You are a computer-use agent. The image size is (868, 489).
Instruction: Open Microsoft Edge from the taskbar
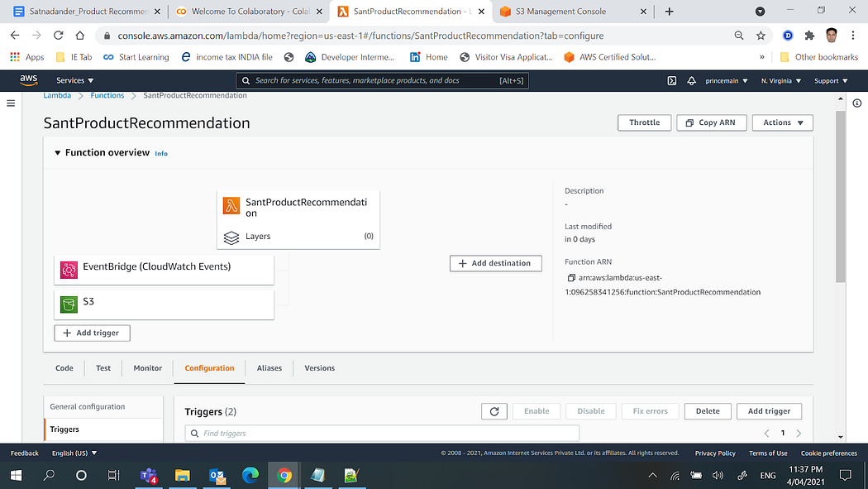point(250,475)
